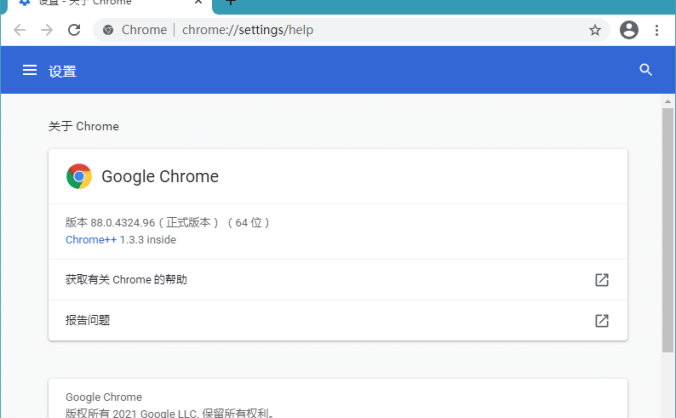The width and height of the screenshot is (676, 418).
Task: Click the 关于 Chrome heading
Action: coord(84,126)
